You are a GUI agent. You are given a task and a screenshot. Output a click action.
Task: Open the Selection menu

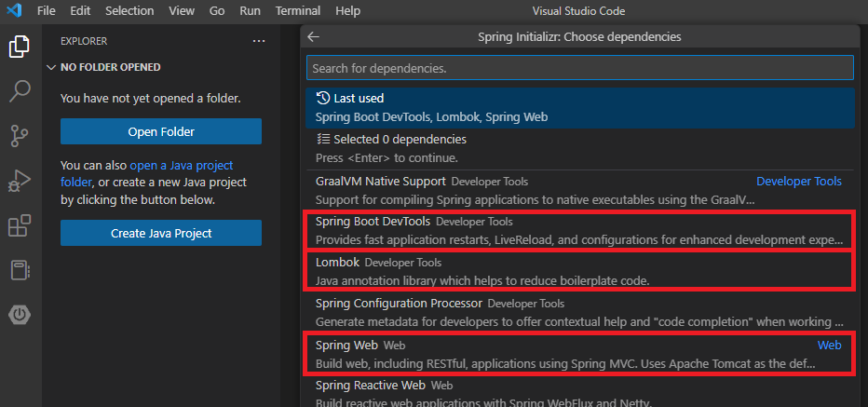point(129,10)
